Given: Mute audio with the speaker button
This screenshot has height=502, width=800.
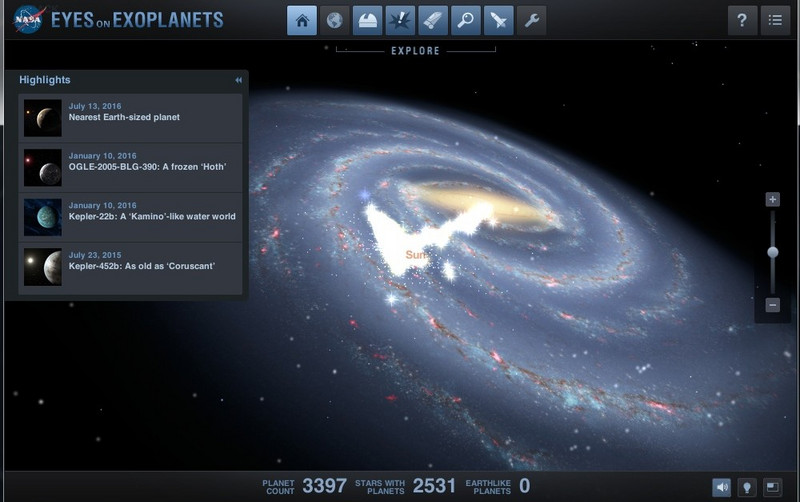Looking at the screenshot, I should pos(721,487).
